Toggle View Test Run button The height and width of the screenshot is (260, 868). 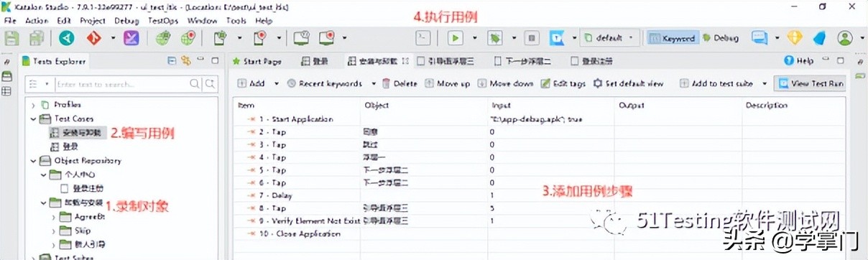tap(811, 84)
